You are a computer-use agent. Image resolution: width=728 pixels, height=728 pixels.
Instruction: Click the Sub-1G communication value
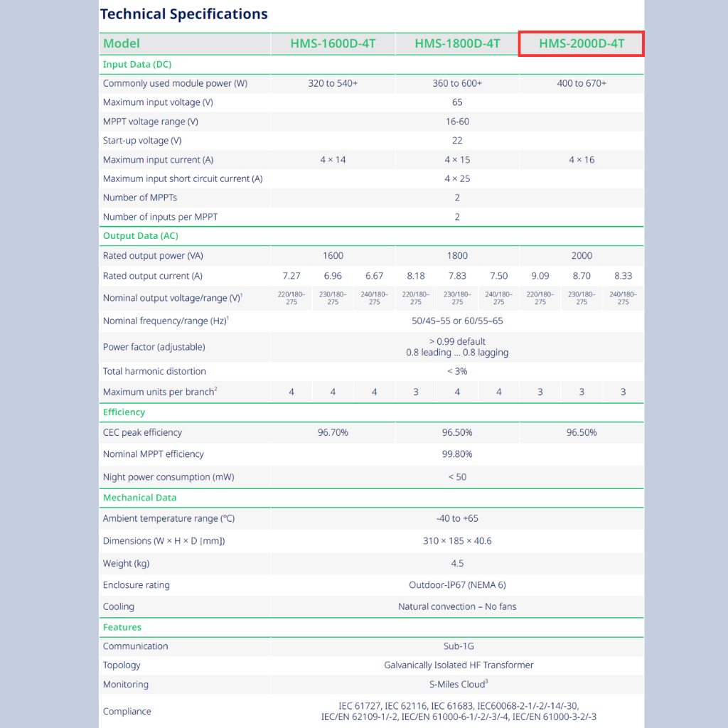click(x=459, y=646)
